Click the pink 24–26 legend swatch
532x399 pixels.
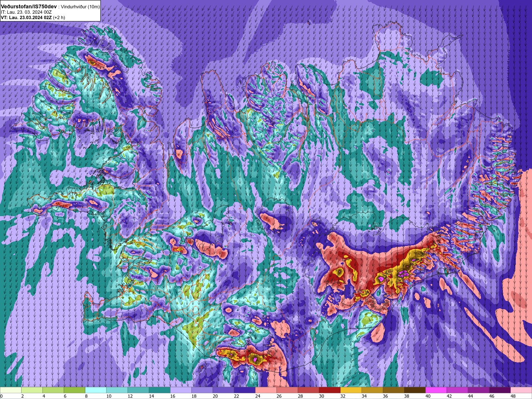pyautogui.click(x=266, y=390)
